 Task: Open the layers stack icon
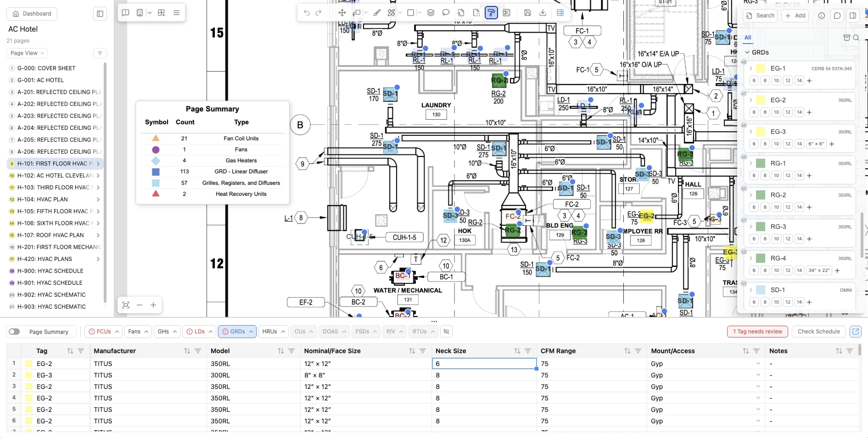pyautogui.click(x=431, y=13)
